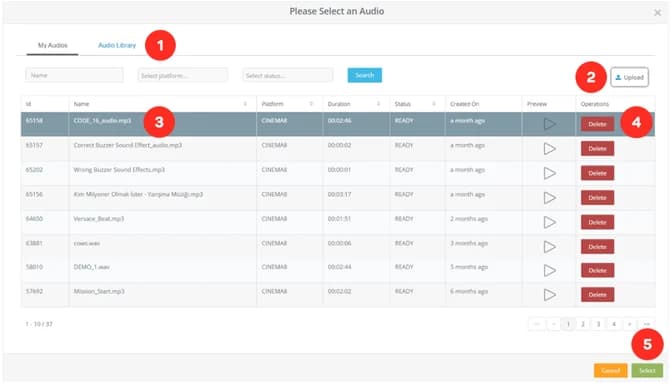Click ID cell 65157

pos(34,145)
